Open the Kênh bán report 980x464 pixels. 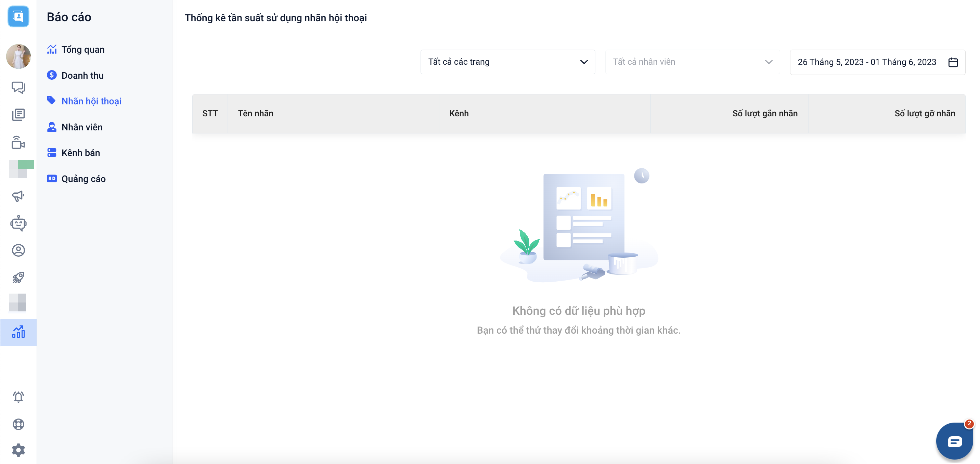tap(81, 153)
